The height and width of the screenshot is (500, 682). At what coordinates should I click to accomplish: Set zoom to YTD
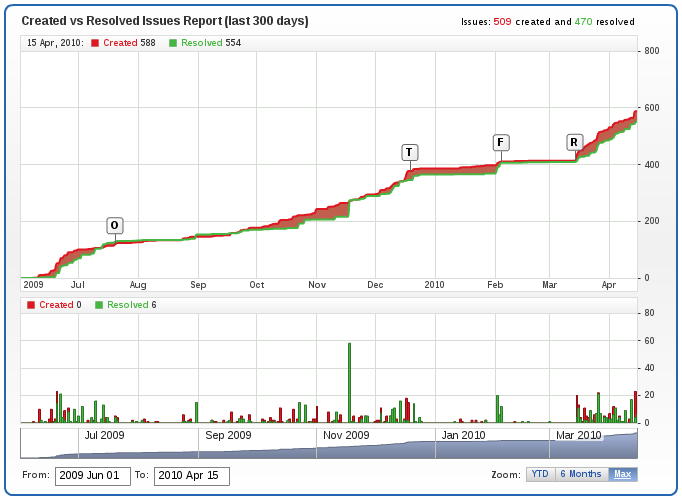(539, 475)
